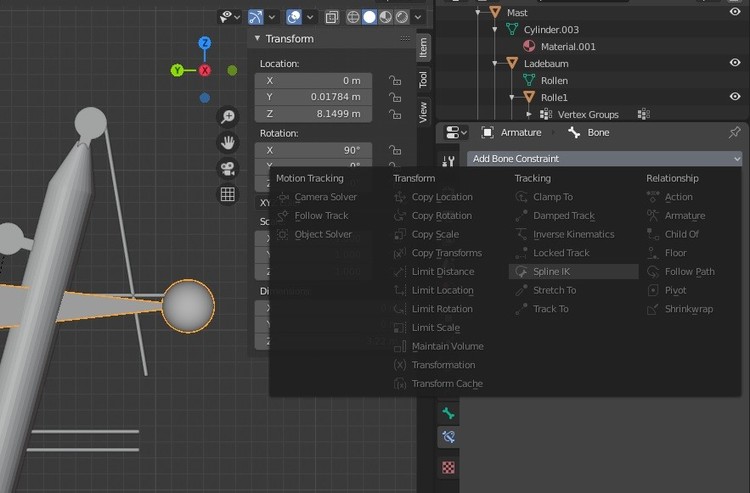The image size is (750, 493).
Task: Open the Bone properties tab icon
Action: pyautogui.click(x=448, y=413)
